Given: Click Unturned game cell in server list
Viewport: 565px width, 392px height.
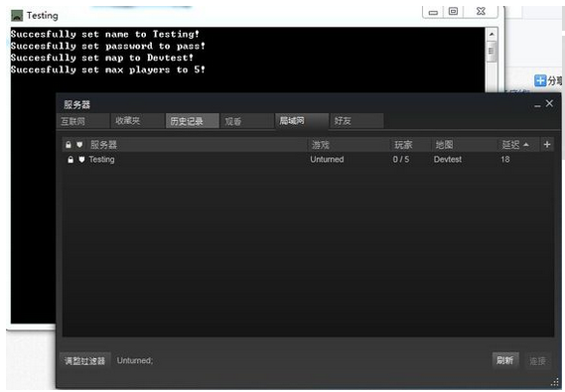Looking at the screenshot, I should click(x=327, y=159).
